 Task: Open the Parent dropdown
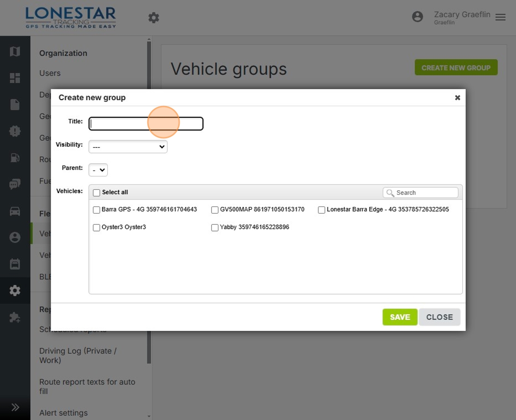(x=98, y=170)
